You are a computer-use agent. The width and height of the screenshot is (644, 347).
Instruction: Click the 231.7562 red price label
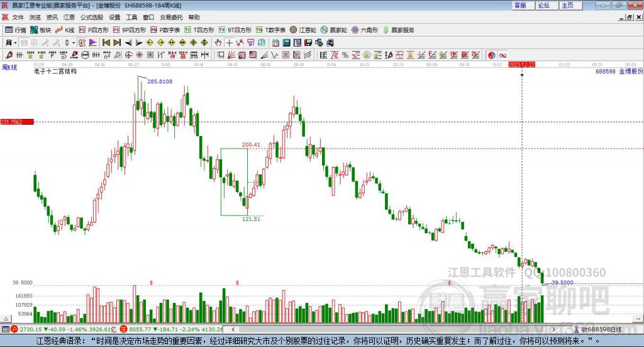17,122
